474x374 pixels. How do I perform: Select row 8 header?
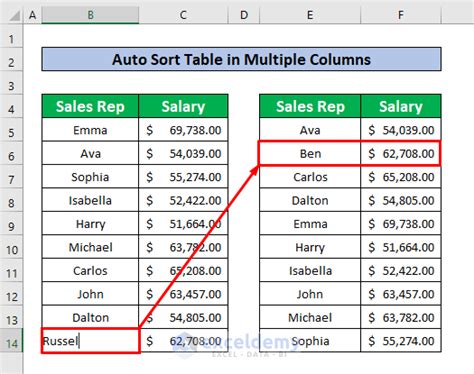tap(11, 200)
